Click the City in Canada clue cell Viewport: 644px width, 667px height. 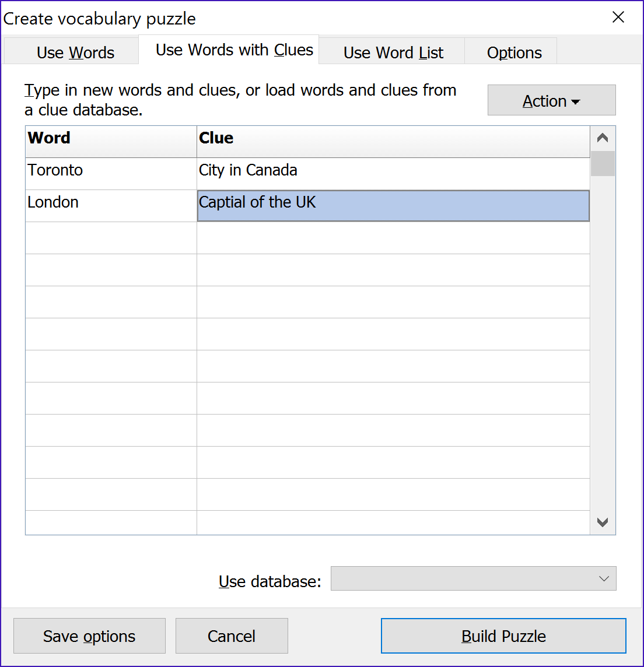(x=393, y=171)
